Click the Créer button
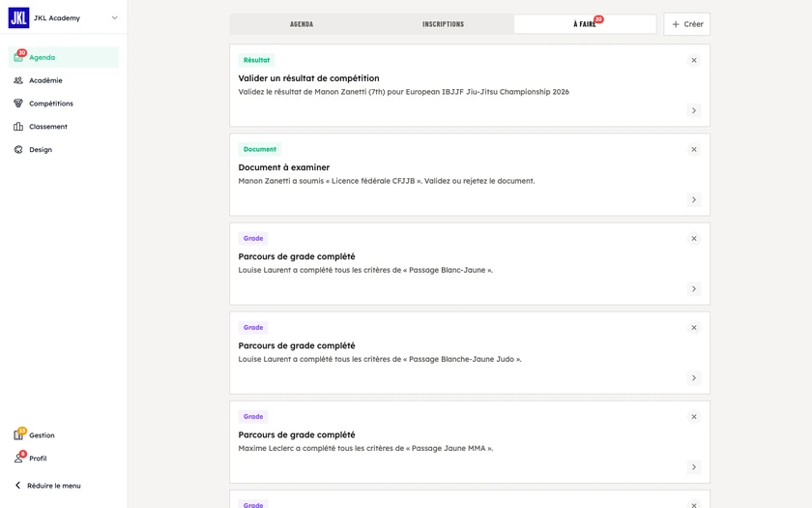The width and height of the screenshot is (812, 508). click(686, 24)
